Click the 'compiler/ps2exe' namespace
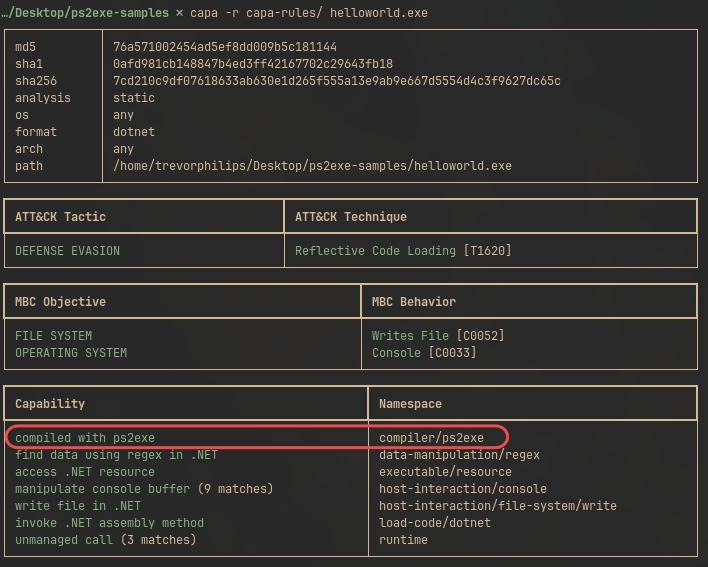708x567 pixels. pos(431,438)
